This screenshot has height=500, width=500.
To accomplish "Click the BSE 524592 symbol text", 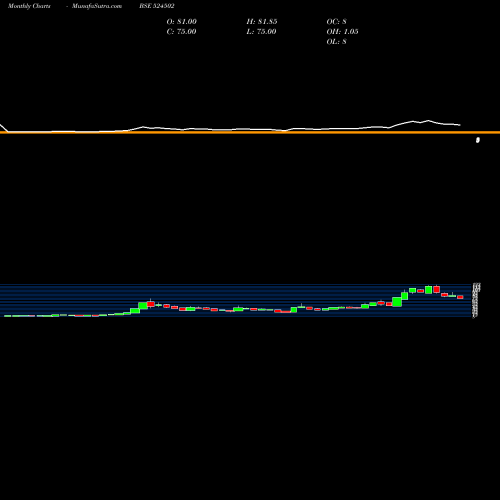I will 157,6.
